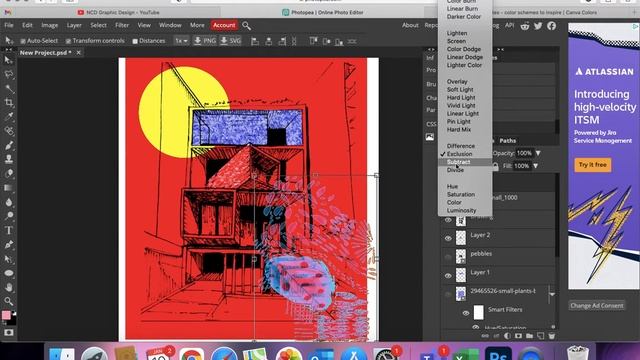The image size is (640, 360).
Task: Open the Opacity slider arrow
Action: point(538,153)
